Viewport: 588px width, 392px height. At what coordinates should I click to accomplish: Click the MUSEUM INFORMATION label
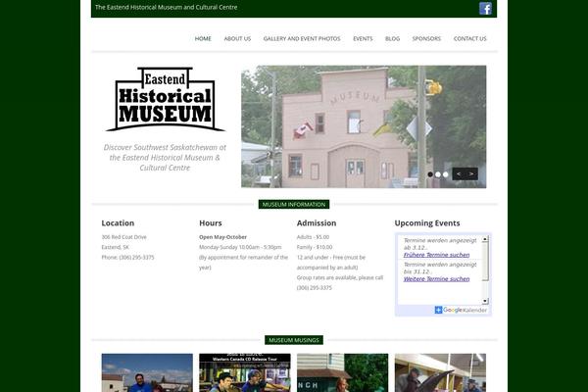pyautogui.click(x=294, y=205)
